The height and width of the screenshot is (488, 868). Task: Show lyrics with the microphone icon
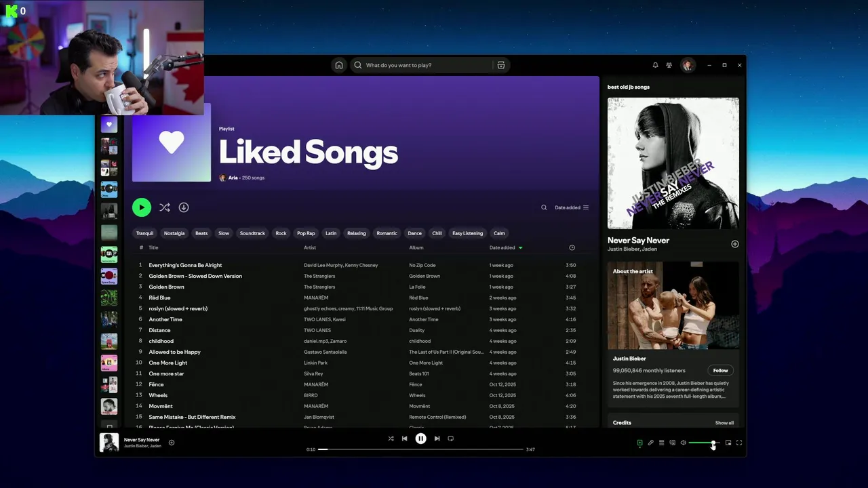pyautogui.click(x=650, y=443)
